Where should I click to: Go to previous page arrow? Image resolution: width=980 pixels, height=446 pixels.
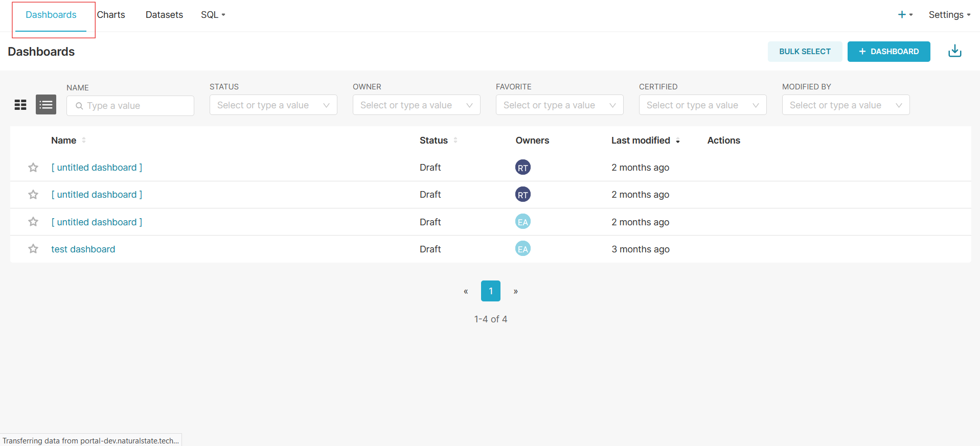pyautogui.click(x=466, y=291)
